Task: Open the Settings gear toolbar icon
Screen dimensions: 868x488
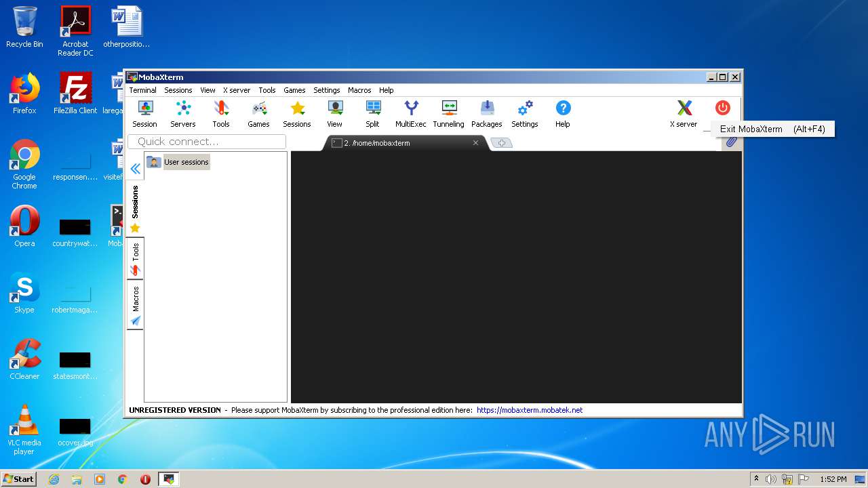Action: [525, 114]
